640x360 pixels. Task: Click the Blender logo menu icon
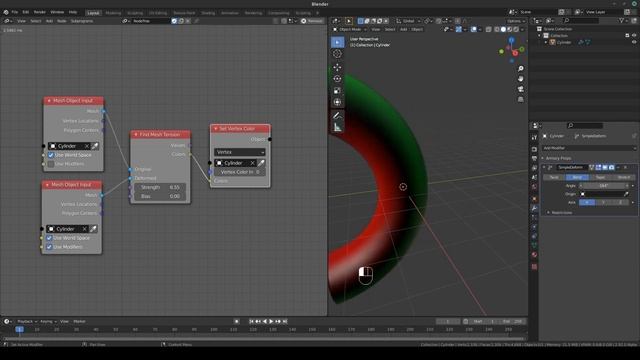tap(6, 12)
